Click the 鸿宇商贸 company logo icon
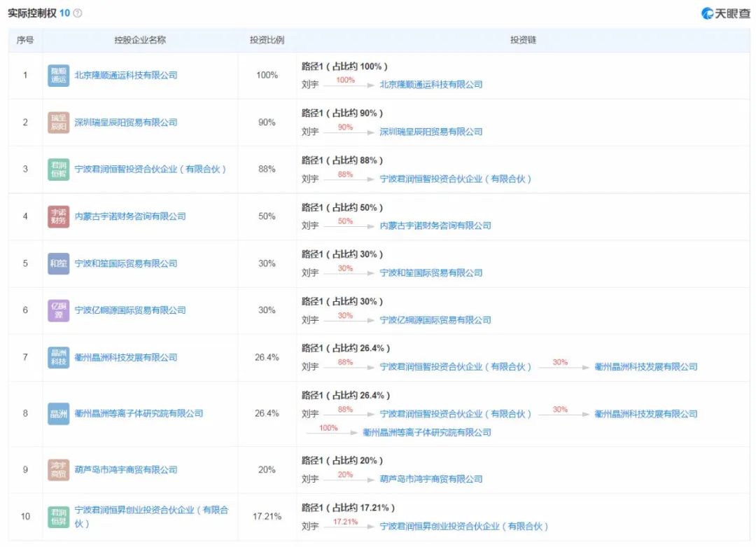 point(58,470)
